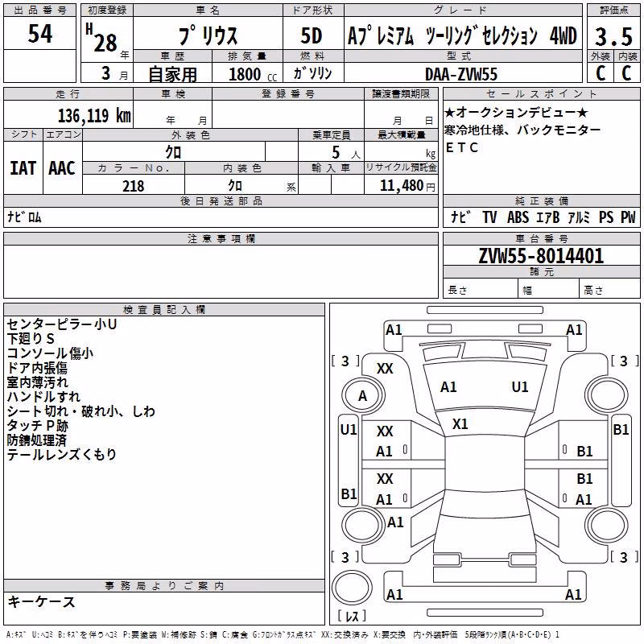
Task: Select the 寒冷地仕様、バックモニター line
Action: pyautogui.click(x=522, y=130)
